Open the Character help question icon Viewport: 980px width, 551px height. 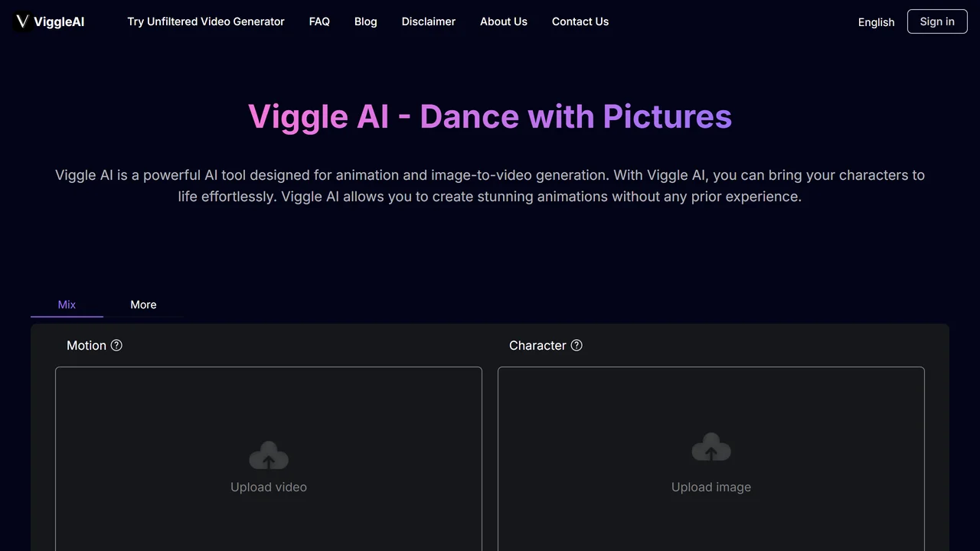click(577, 345)
